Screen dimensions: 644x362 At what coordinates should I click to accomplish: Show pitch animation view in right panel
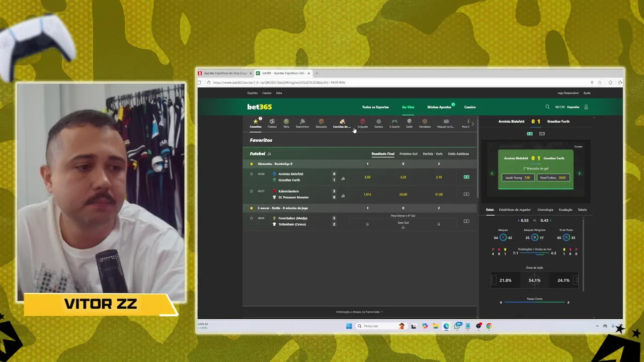tap(542, 134)
